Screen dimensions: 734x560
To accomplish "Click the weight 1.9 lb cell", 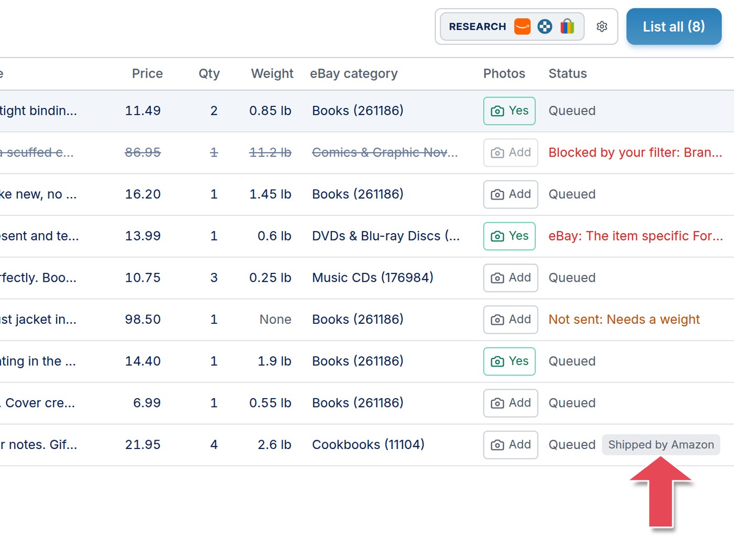I will pos(274,361).
